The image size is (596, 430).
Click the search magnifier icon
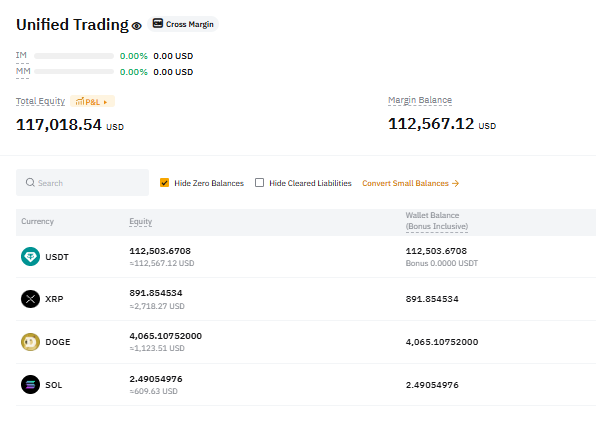click(x=30, y=182)
